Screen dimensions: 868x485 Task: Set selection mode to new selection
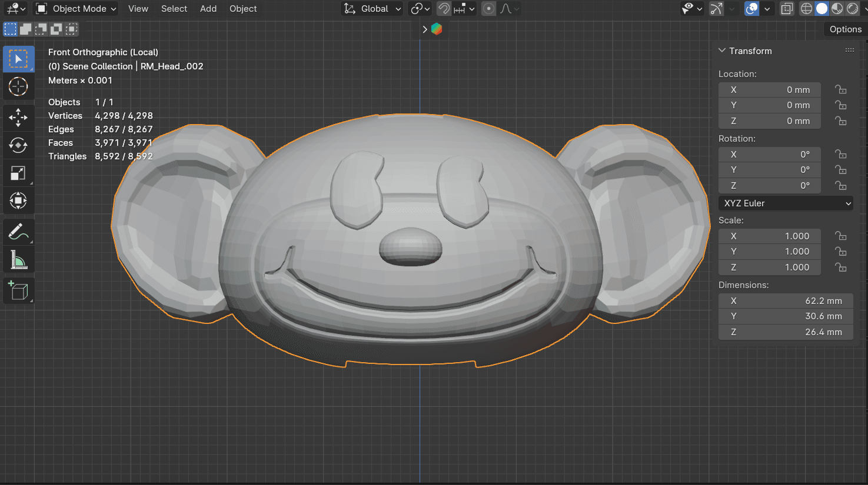tap(10, 29)
